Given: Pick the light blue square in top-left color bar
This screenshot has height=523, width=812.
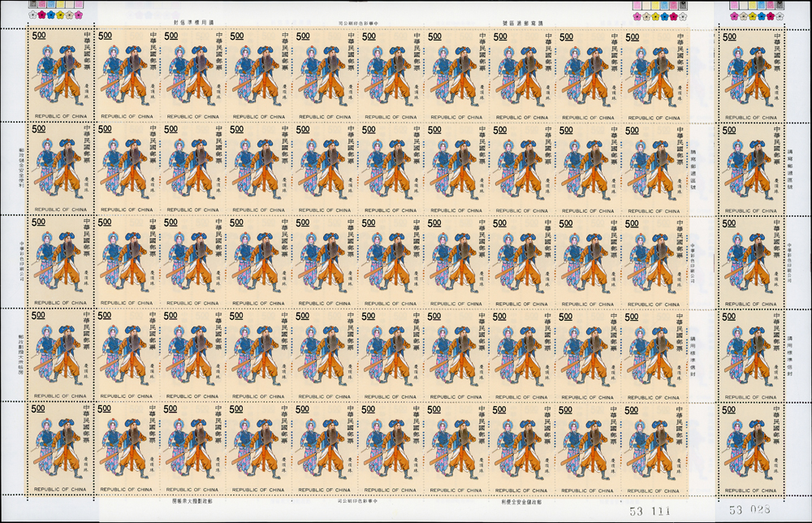Looking at the screenshot, I should coord(51,4).
